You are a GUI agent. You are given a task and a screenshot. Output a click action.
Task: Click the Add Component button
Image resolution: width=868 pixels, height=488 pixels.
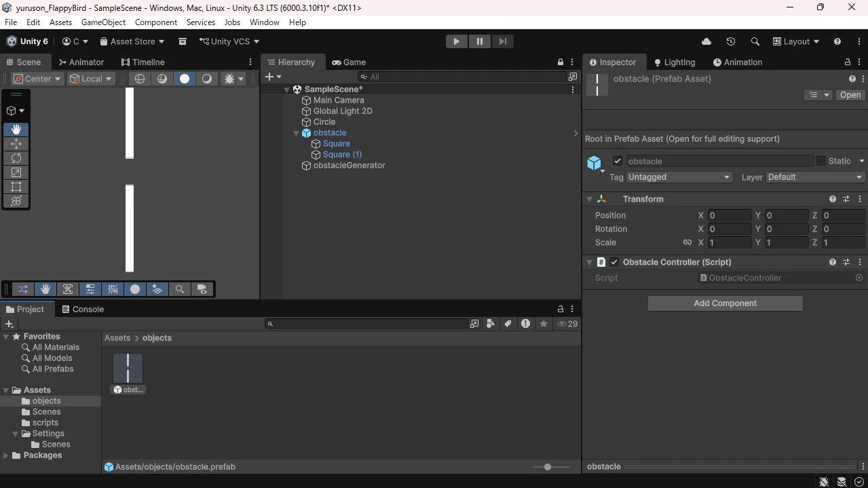pyautogui.click(x=725, y=303)
